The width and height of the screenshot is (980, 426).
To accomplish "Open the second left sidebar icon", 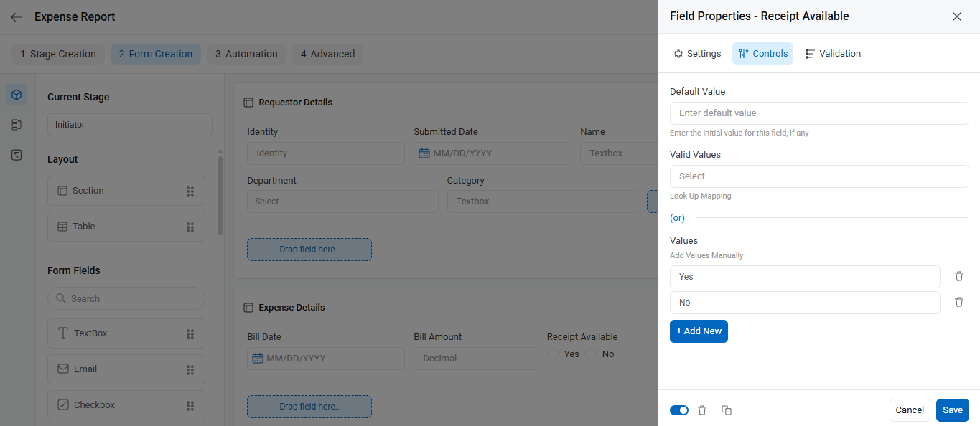I will (x=17, y=125).
